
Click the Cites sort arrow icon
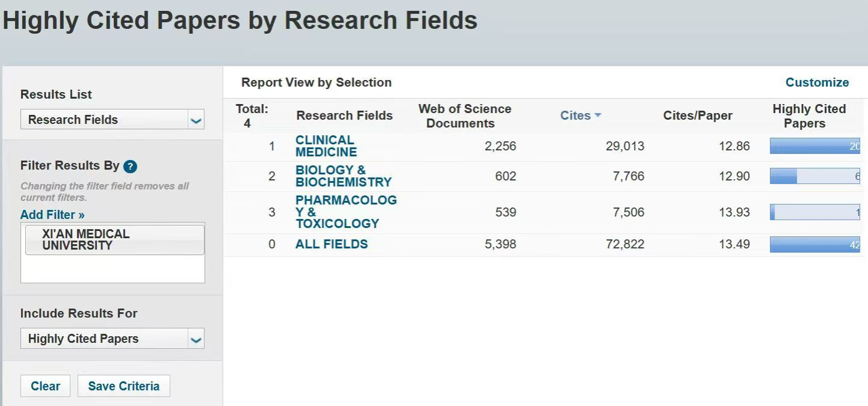(598, 115)
